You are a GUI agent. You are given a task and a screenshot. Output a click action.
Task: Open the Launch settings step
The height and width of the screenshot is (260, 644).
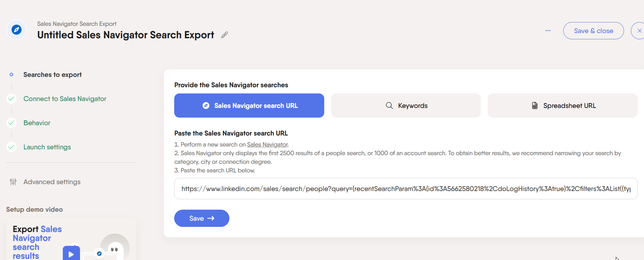click(x=47, y=147)
